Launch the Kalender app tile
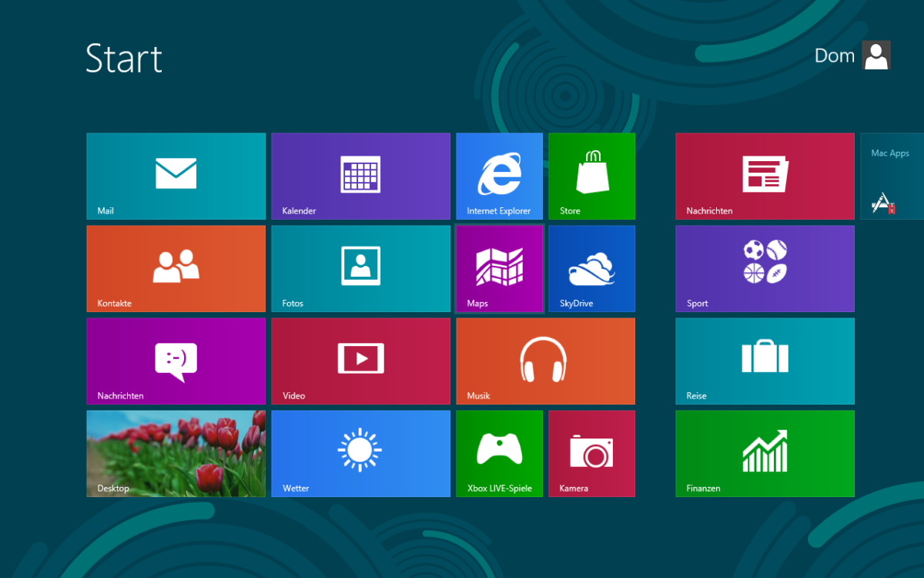The image size is (924, 578). [360, 176]
